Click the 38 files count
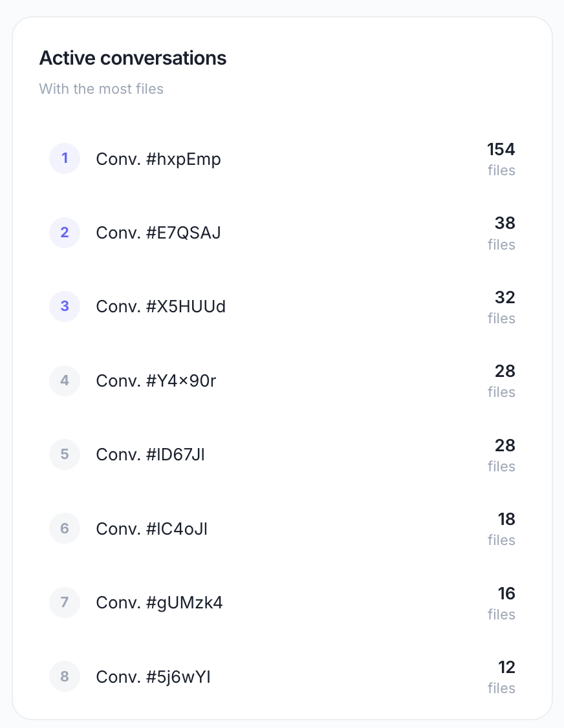The width and height of the screenshot is (564, 728). [501, 233]
